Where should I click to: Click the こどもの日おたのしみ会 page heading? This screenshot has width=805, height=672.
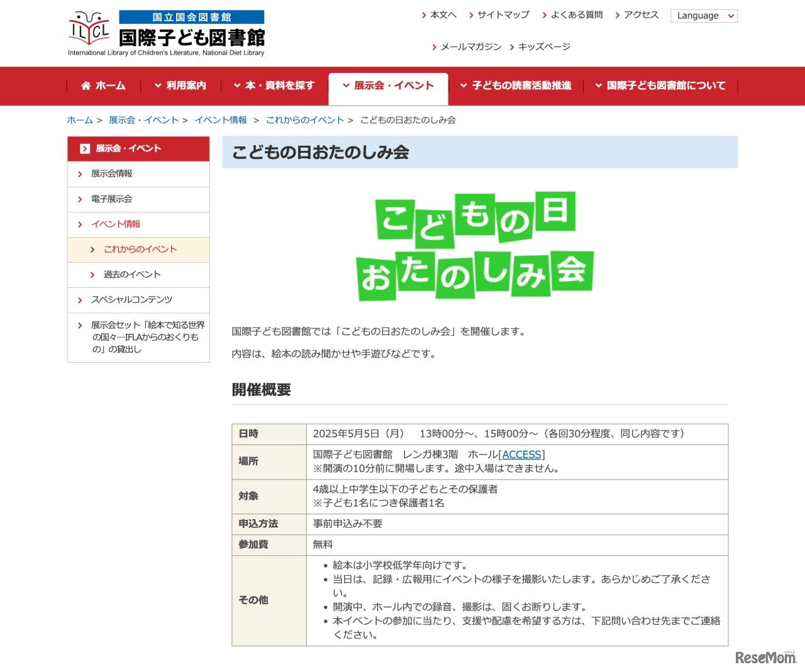321,153
